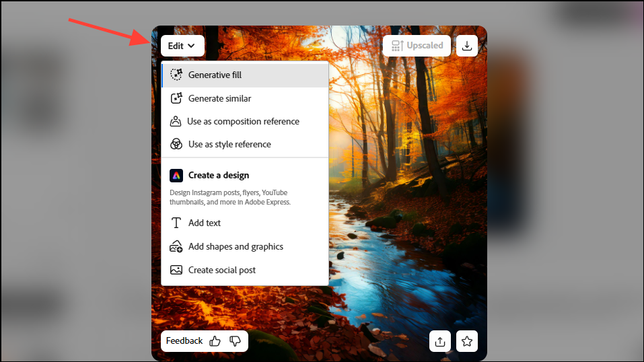This screenshot has width=644, height=362.
Task: Choose Add text option
Action: [245, 223]
